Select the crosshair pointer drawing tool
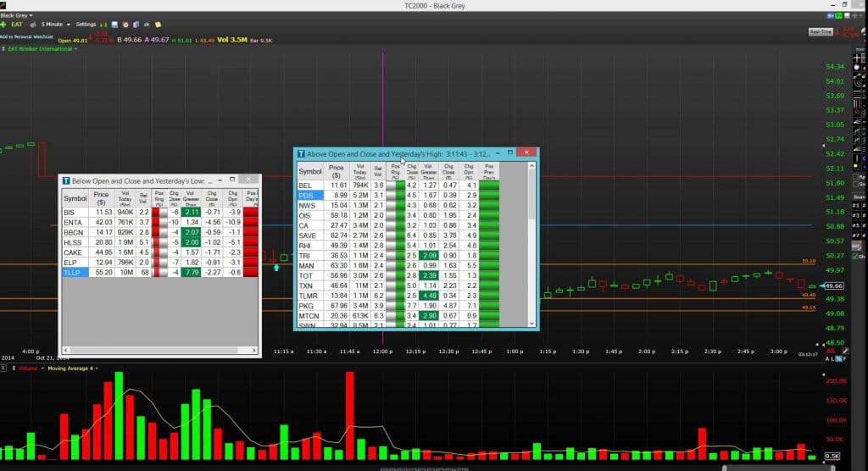Viewport: 868px width, 471px height. pos(858,58)
